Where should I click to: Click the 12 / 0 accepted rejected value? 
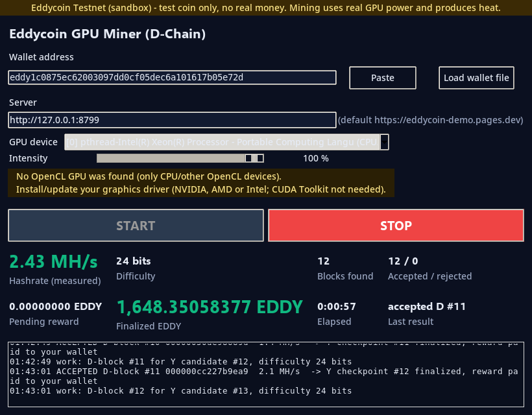[403, 261]
